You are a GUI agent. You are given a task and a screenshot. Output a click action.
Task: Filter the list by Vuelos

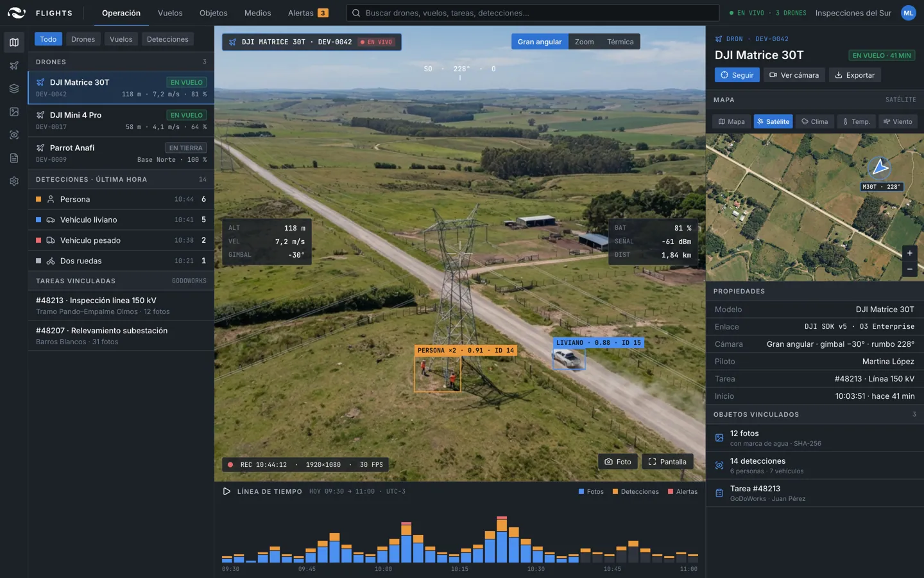(x=121, y=39)
